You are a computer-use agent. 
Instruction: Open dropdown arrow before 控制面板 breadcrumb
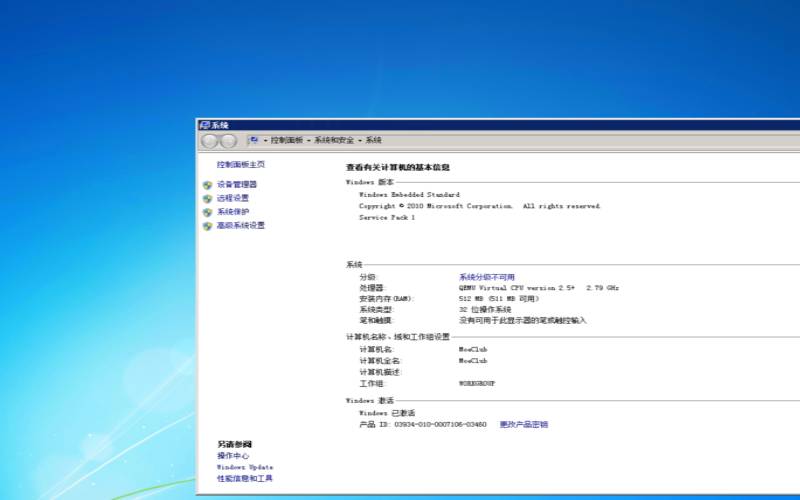(x=265, y=140)
